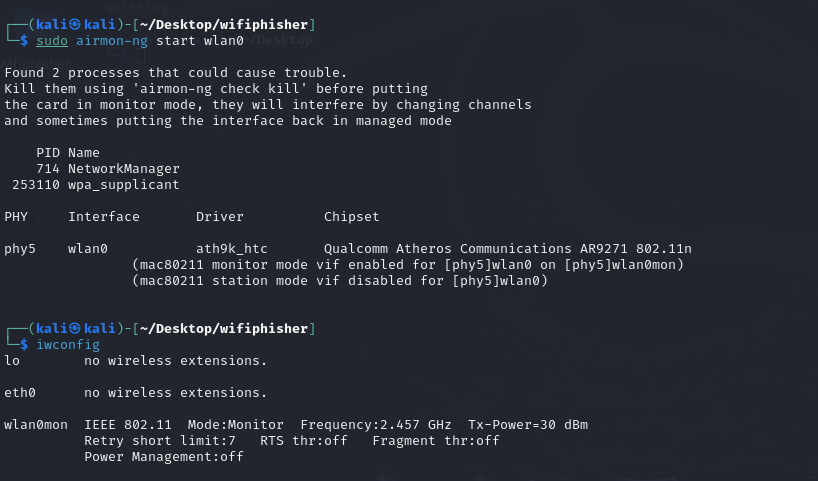Click the 'Power Management:off' text
The image size is (818, 481).
pyautogui.click(x=164, y=457)
